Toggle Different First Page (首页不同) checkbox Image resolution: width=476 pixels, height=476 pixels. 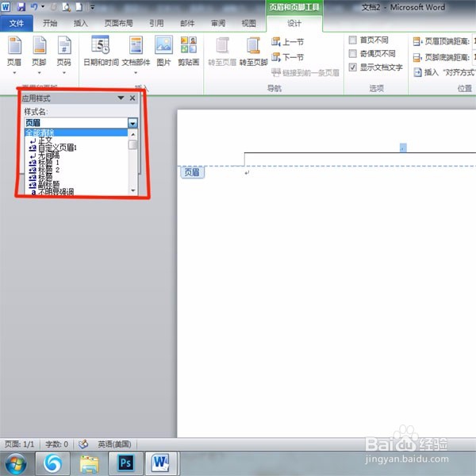(x=352, y=40)
